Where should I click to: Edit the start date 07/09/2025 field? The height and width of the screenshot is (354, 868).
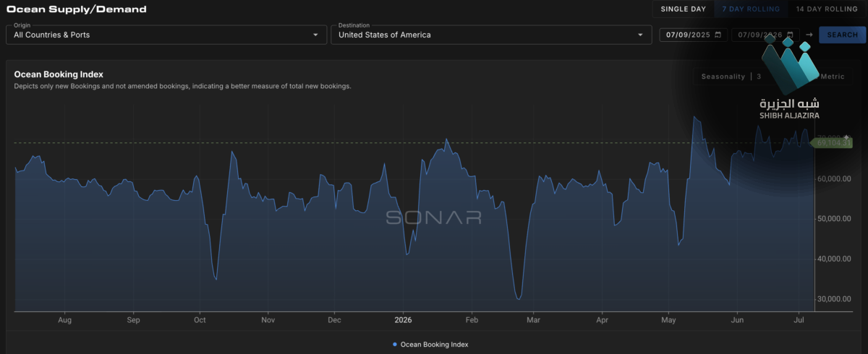click(693, 35)
